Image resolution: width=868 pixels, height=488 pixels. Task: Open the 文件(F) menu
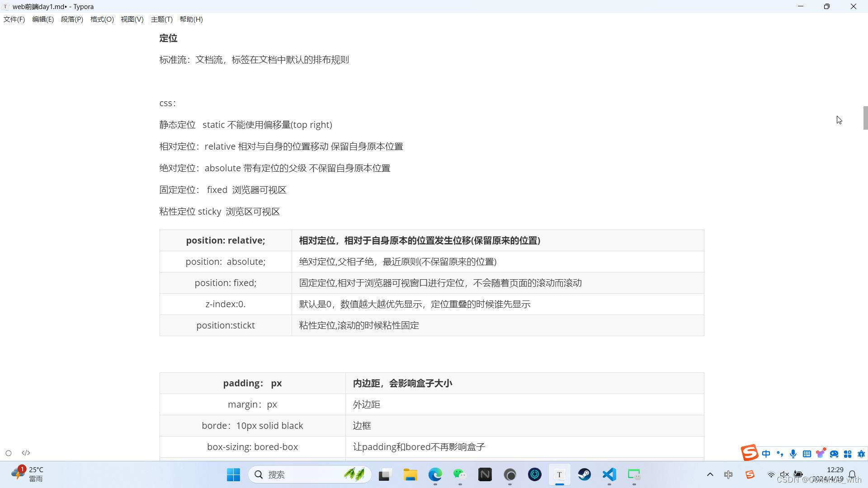point(14,19)
